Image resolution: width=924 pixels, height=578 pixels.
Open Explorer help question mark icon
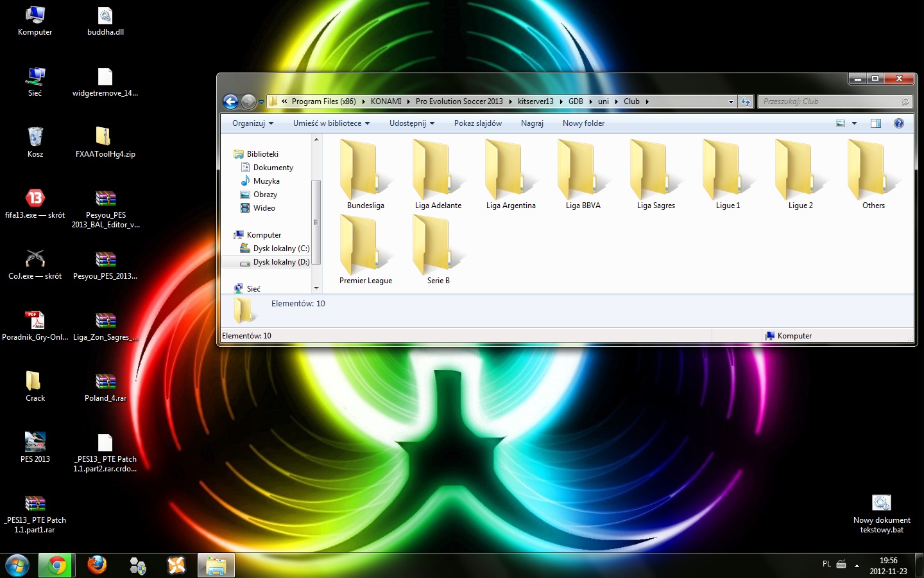click(899, 123)
